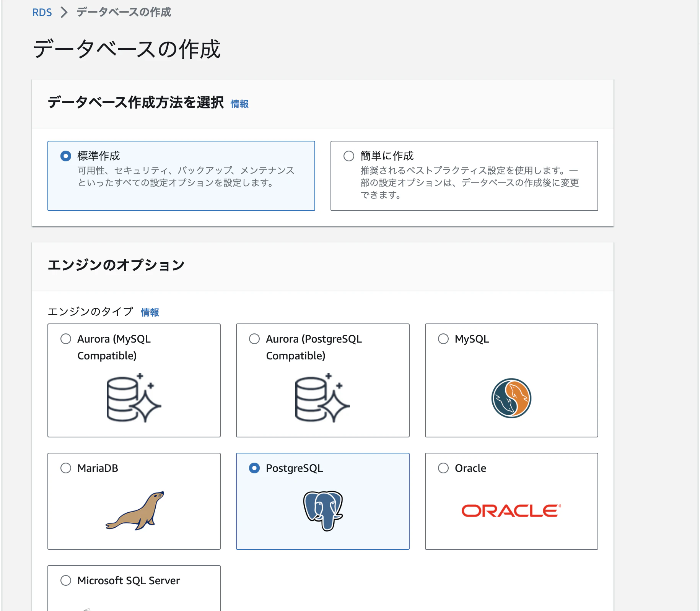Select the MySQL engine radio button

(443, 339)
